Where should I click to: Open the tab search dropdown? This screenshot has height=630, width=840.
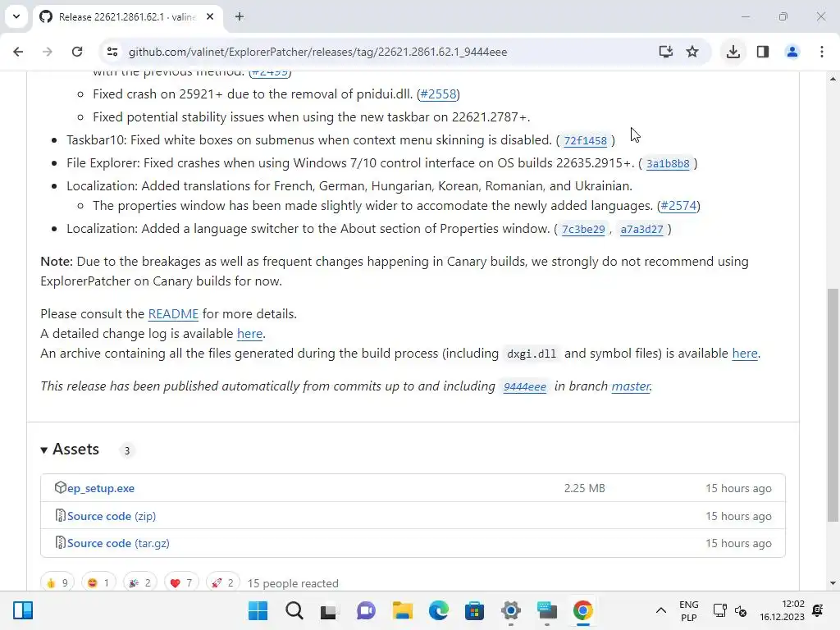[x=16, y=16]
